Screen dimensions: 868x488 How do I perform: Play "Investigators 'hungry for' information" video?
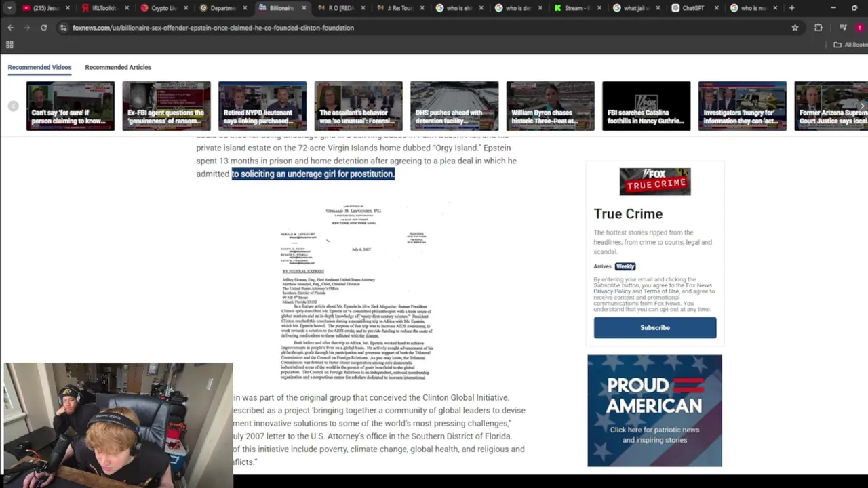pos(743,106)
